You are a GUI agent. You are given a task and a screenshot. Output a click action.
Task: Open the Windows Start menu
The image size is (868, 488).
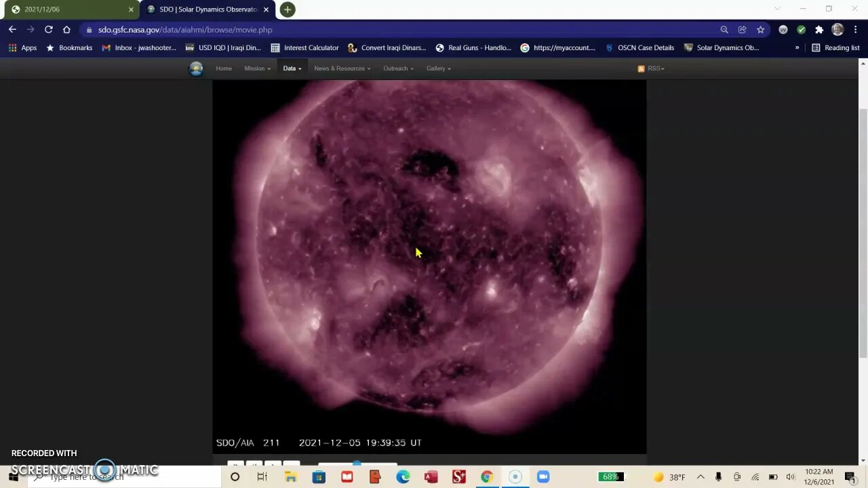click(14, 477)
